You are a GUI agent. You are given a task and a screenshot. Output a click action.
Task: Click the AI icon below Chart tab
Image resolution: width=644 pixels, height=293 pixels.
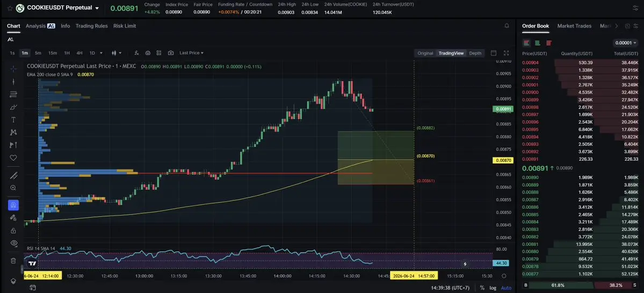[10, 39]
